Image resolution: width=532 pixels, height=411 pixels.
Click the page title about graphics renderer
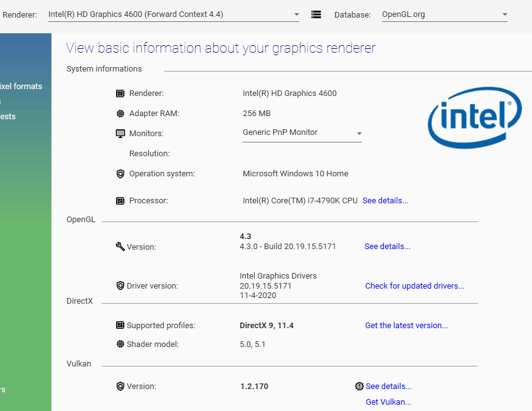pyautogui.click(x=221, y=48)
